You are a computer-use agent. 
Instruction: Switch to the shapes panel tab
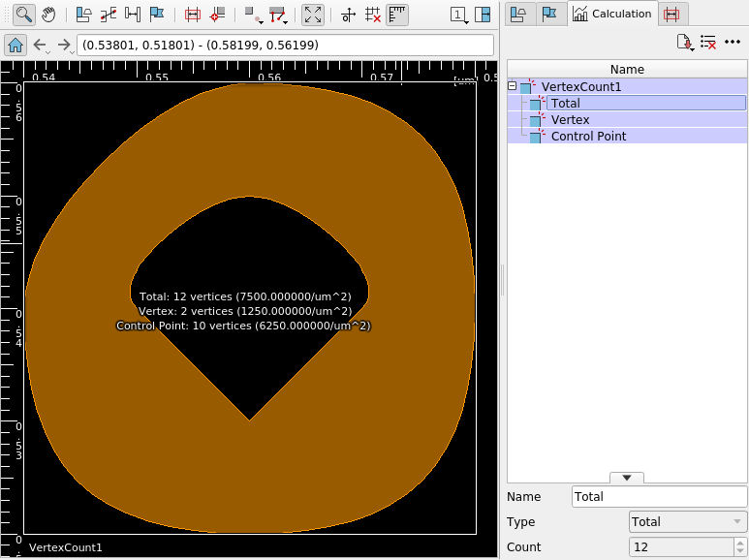519,15
